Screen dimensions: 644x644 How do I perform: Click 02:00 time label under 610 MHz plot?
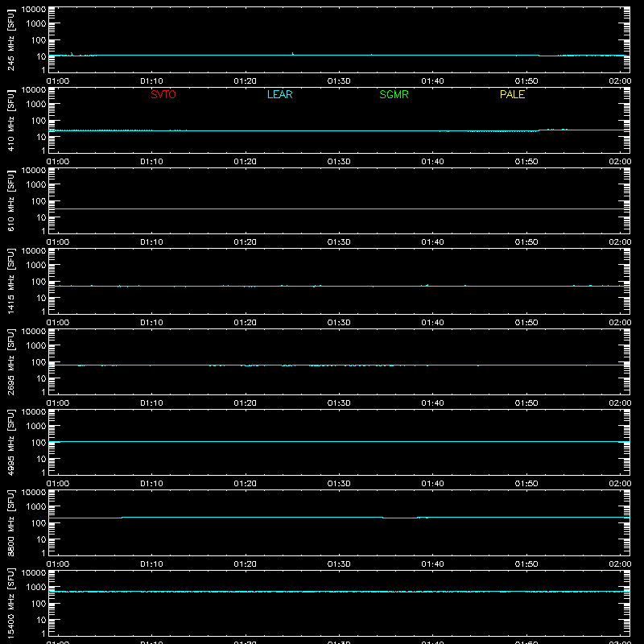620,242
